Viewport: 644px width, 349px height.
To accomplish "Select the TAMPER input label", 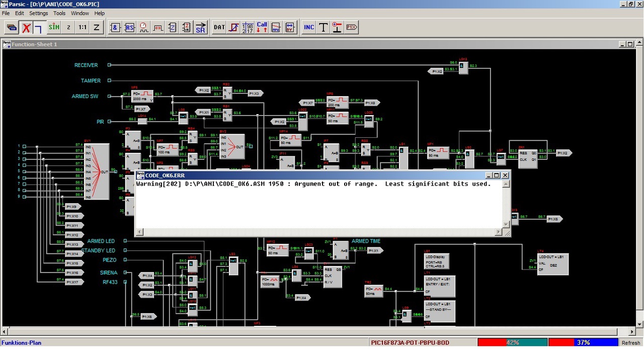I will tap(91, 80).
